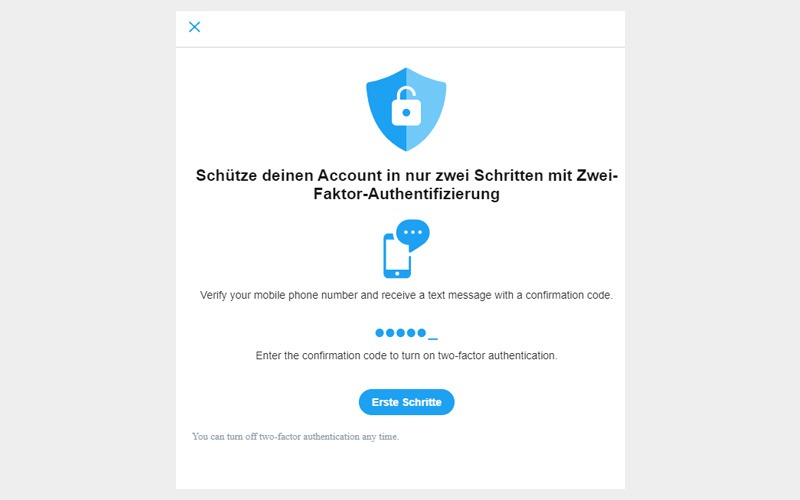
Task: Click the speech bubble message icon
Action: pos(413,235)
